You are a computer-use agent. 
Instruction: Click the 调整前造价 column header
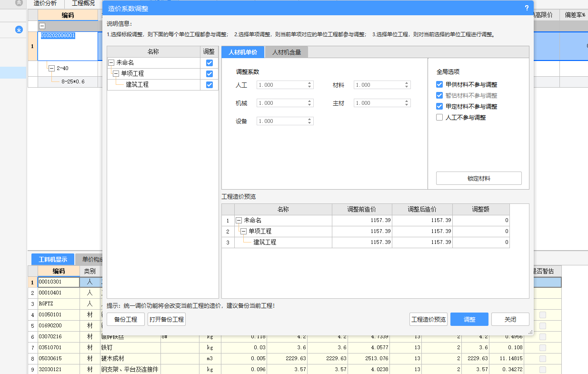(362, 209)
